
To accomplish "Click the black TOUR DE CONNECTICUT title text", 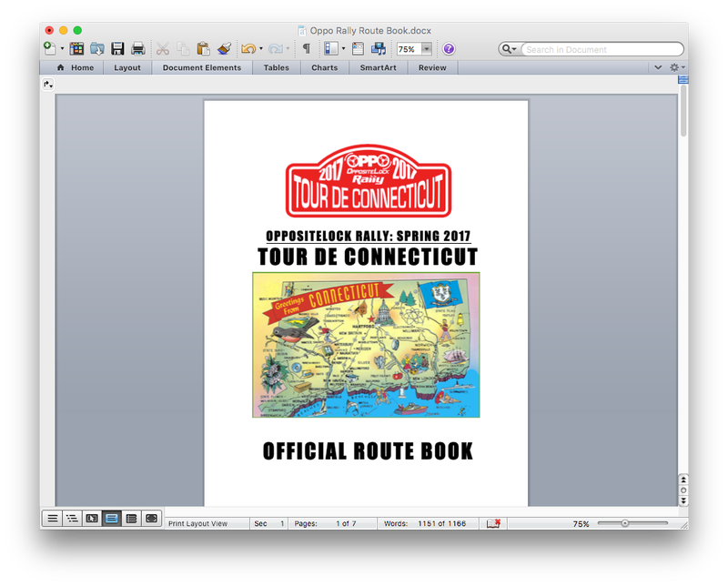I will 368,257.
